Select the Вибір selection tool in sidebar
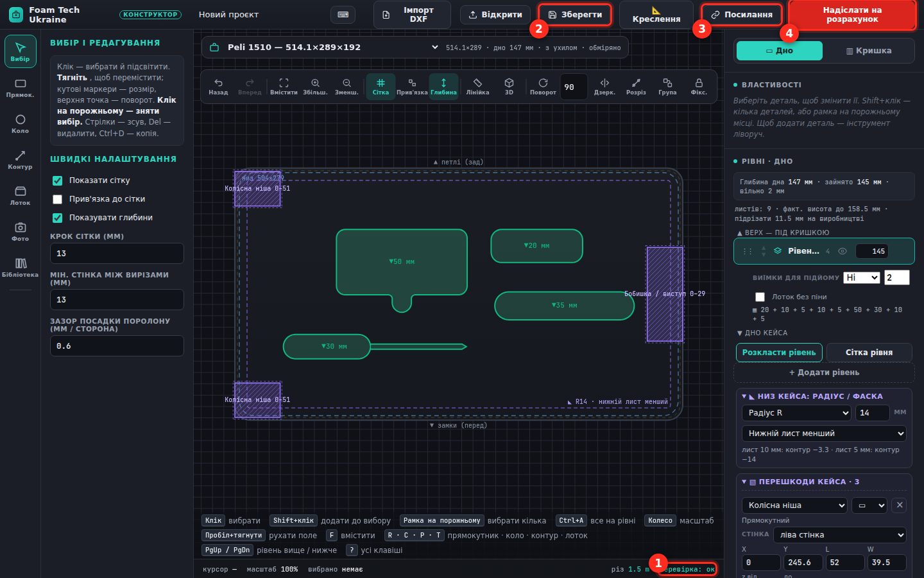The image size is (924, 578). [20, 51]
